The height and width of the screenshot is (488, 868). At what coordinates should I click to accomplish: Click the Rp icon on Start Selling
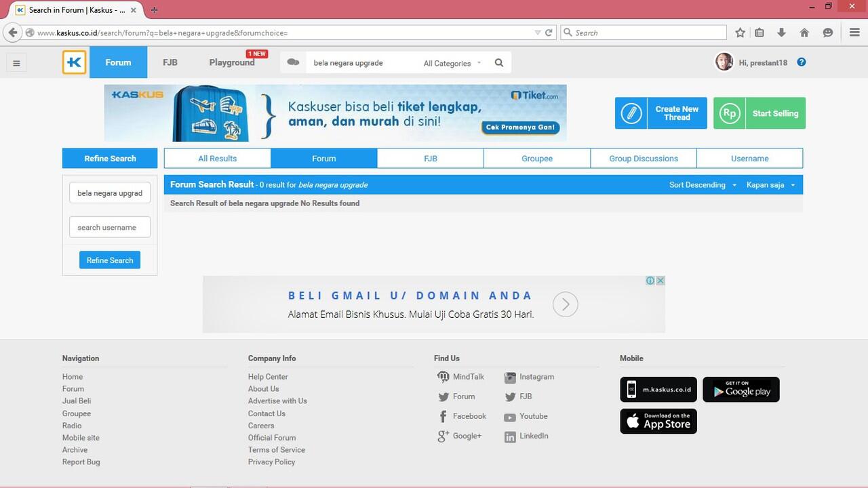click(730, 113)
